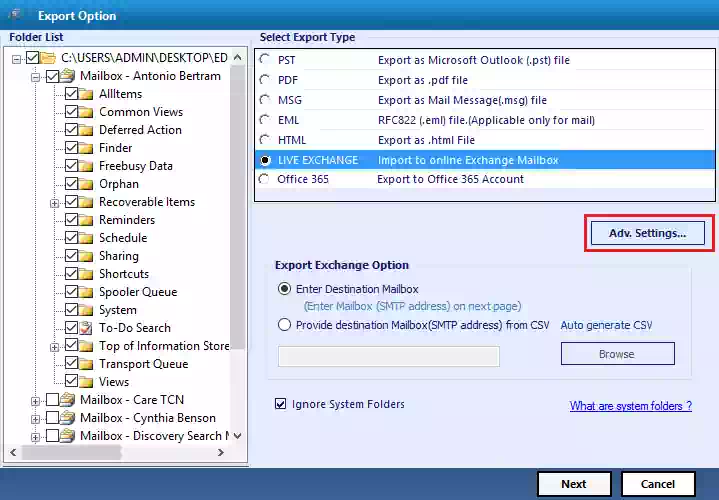
Task: Click the Cancel button
Action: pos(658,484)
